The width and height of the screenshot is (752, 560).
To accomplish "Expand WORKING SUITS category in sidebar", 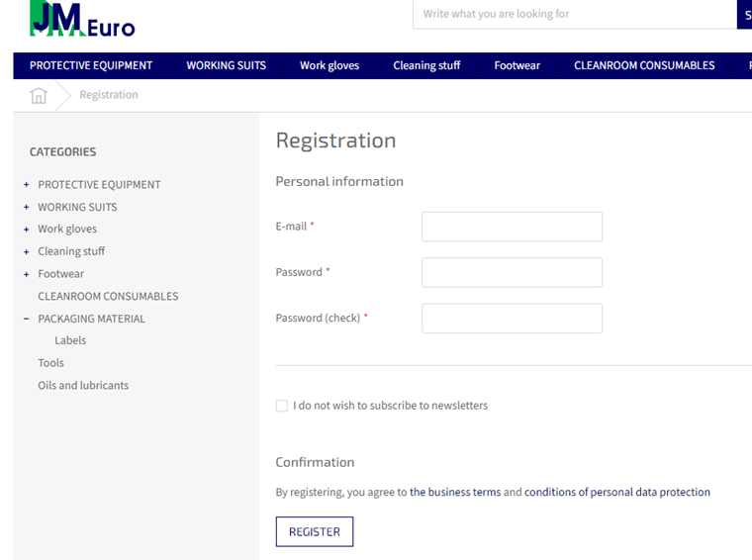I will tap(27, 207).
